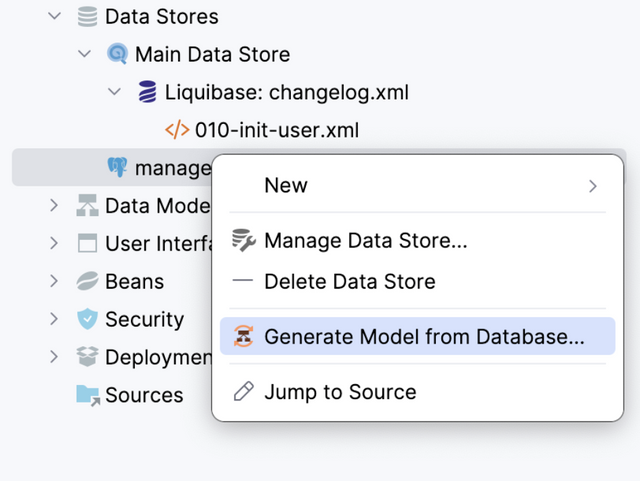Collapse the Liquibase changelog.xml node
The height and width of the screenshot is (481, 640).
pos(115,93)
